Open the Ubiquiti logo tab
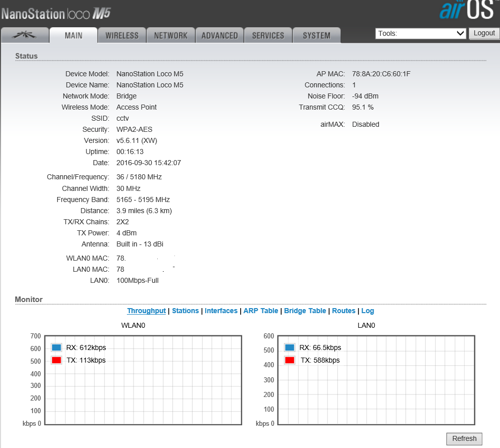The height and width of the screenshot is (448, 500). tap(25, 35)
